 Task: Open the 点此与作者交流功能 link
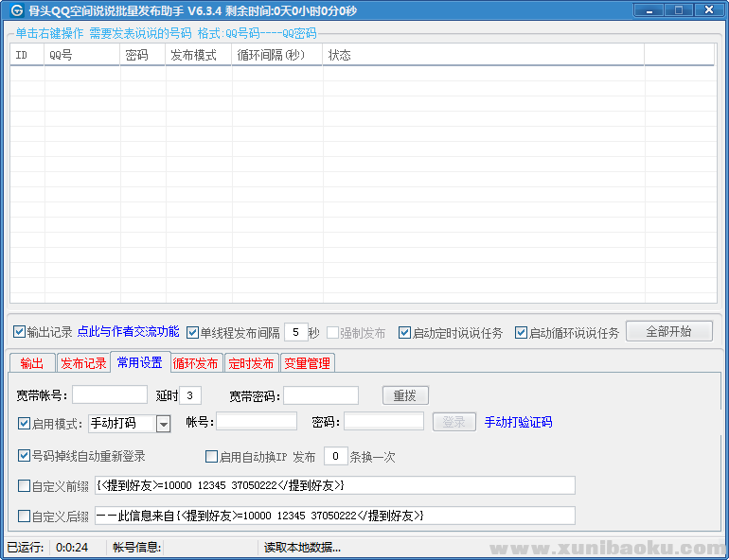(x=128, y=332)
